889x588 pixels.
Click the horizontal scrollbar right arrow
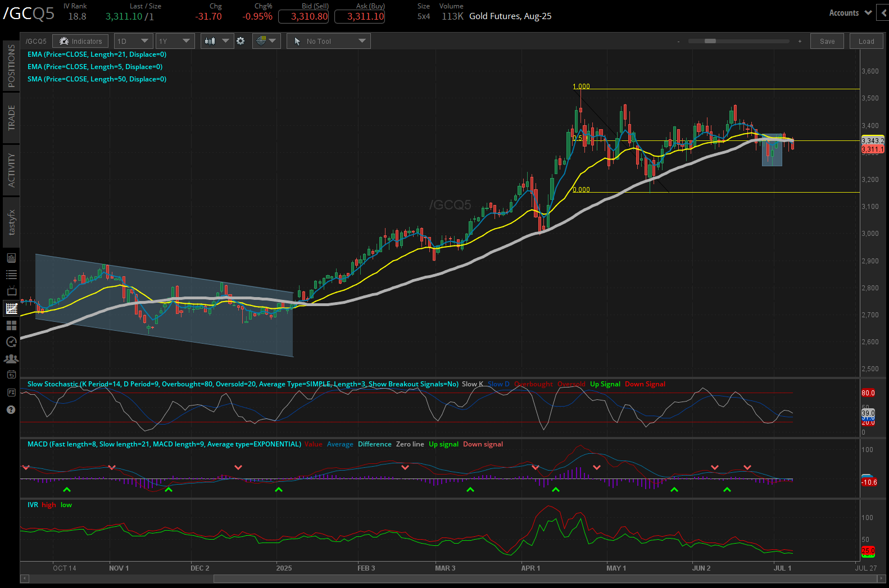[x=882, y=578]
